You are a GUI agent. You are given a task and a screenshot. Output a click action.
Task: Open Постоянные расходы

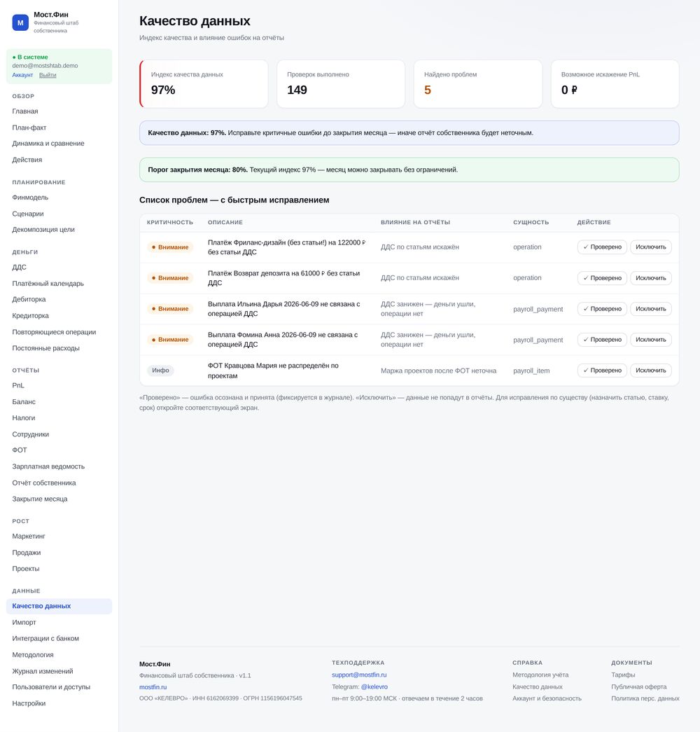[x=45, y=348]
